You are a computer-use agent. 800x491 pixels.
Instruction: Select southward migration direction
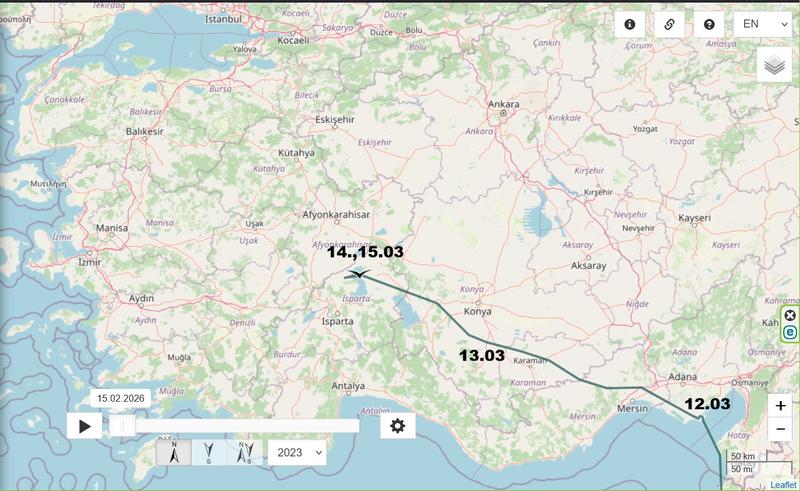point(209,452)
